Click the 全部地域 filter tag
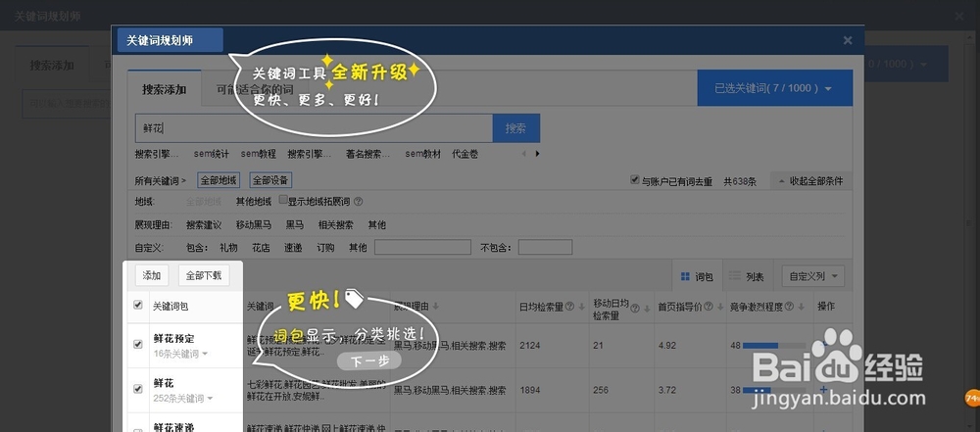 click(x=219, y=180)
